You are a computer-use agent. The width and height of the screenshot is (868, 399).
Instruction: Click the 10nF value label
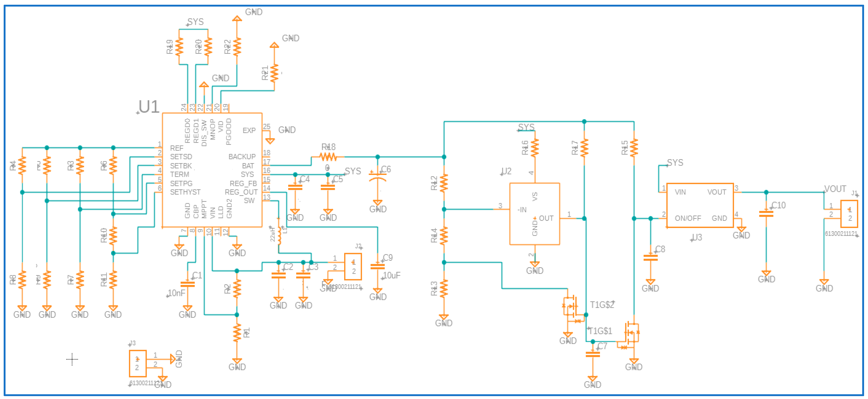[x=176, y=293]
